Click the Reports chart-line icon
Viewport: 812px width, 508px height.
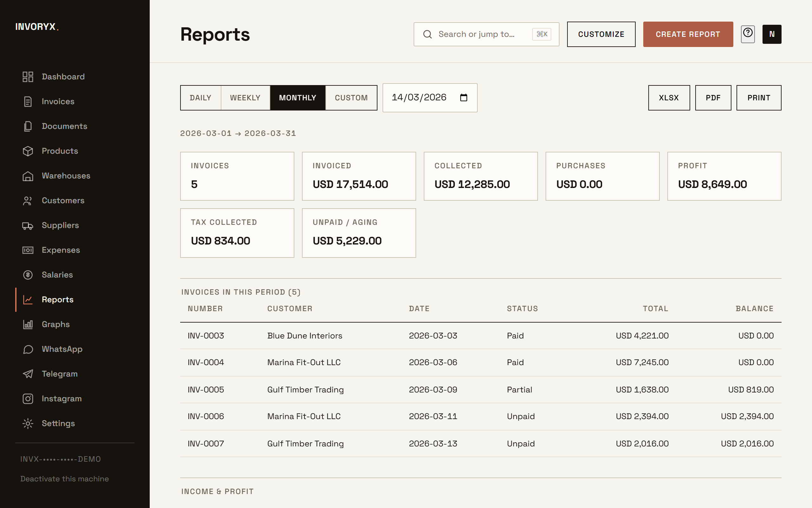tap(28, 300)
